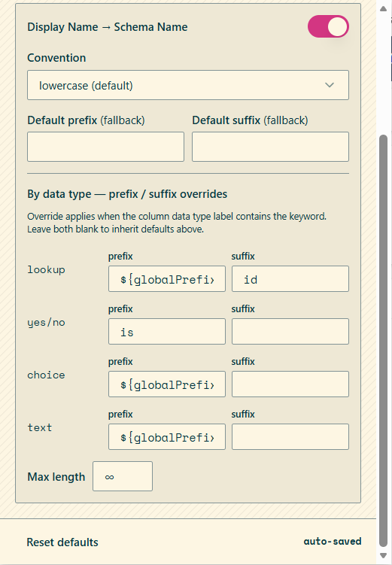392x565 pixels.
Task: Edit the text prefix field
Action: coord(167,436)
